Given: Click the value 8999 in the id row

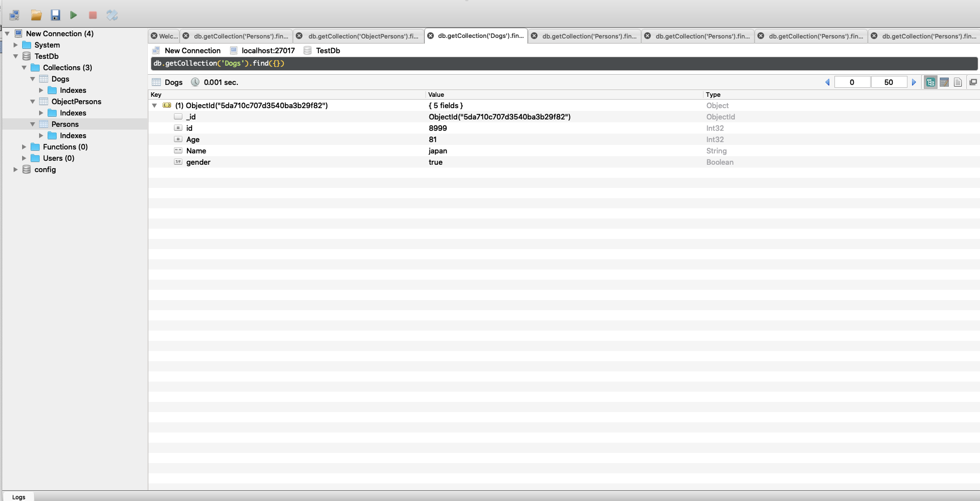Looking at the screenshot, I should click(438, 128).
